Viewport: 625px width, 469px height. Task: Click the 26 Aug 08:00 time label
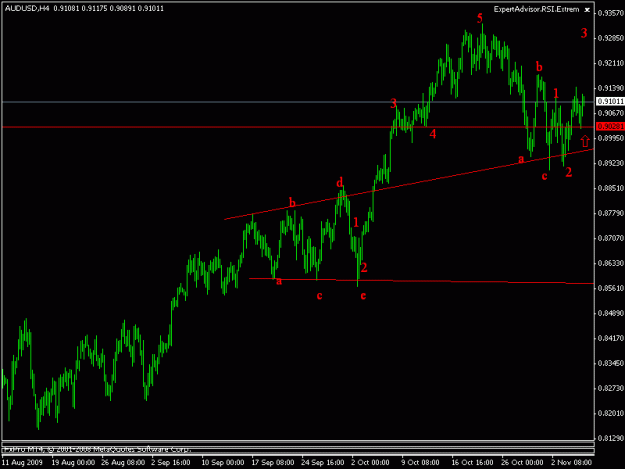coord(123,463)
